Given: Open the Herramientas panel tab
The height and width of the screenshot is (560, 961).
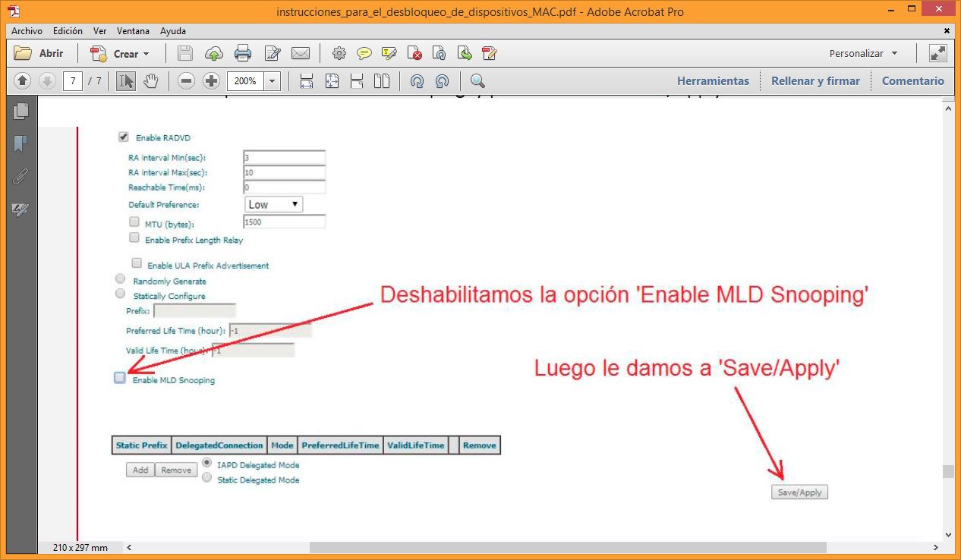Looking at the screenshot, I should [713, 80].
